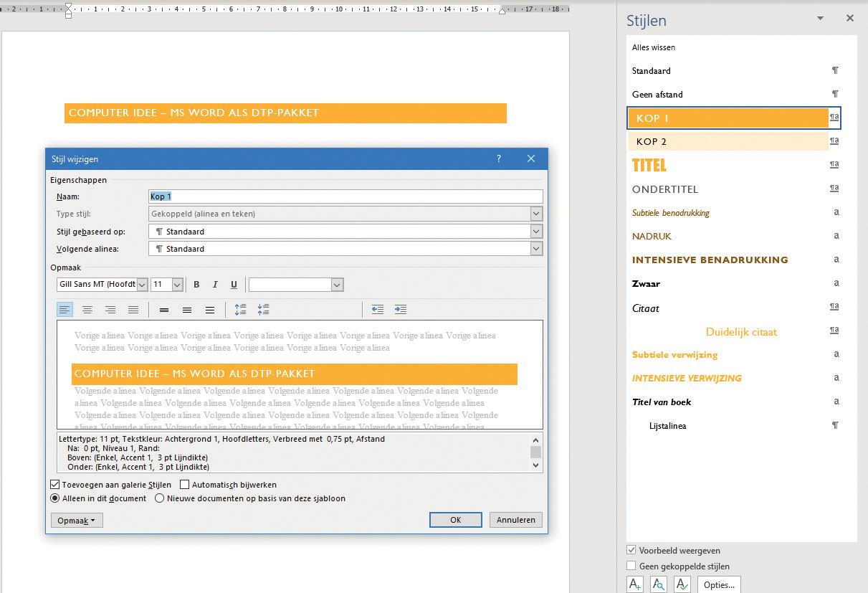This screenshot has width=868, height=593.
Task: Open the font color dropdown
Action: [337, 285]
